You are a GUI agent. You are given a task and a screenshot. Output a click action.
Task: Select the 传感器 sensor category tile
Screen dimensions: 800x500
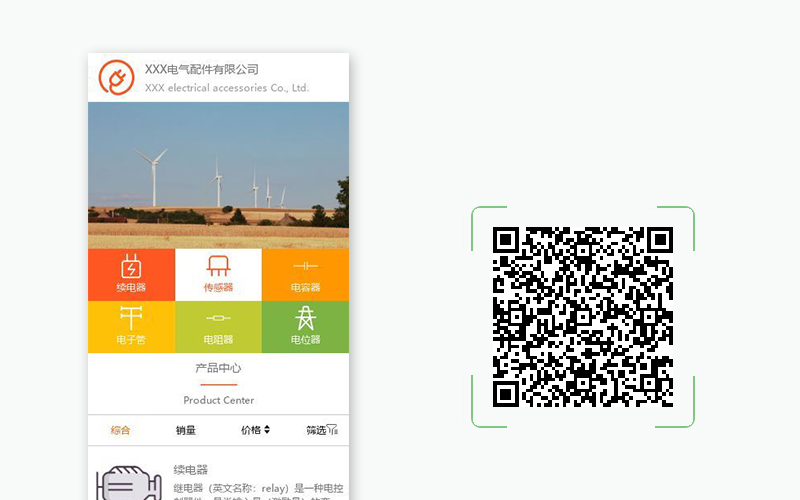pyautogui.click(x=218, y=274)
